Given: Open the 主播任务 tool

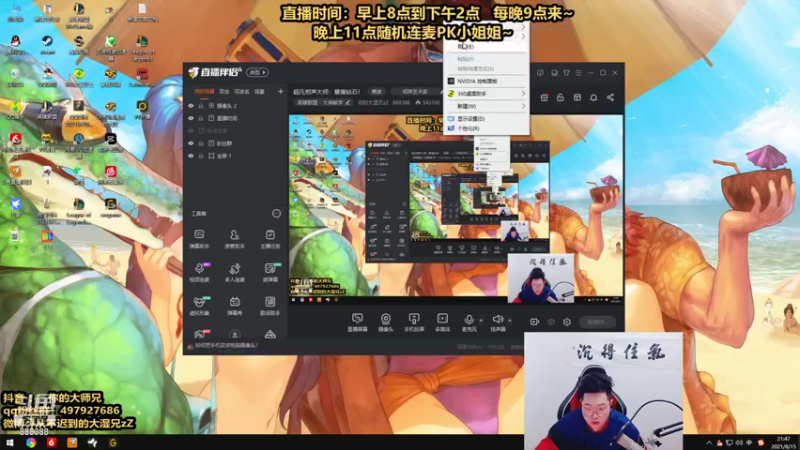Looking at the screenshot, I should (x=270, y=238).
